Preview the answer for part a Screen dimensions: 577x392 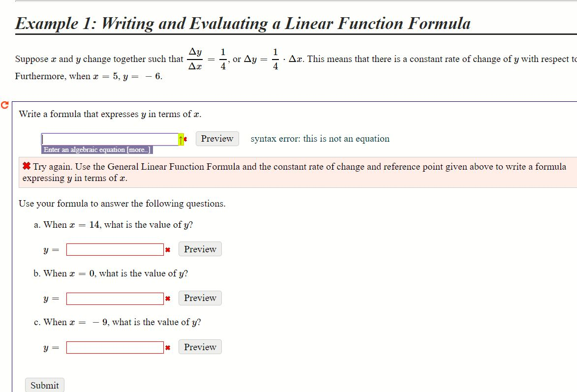[200, 249]
